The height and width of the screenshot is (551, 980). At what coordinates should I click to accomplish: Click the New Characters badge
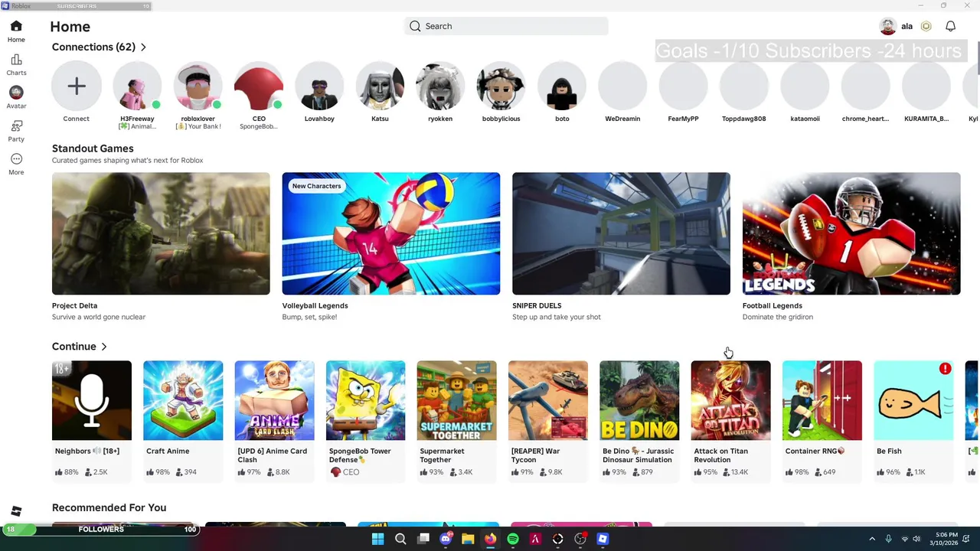tap(316, 186)
